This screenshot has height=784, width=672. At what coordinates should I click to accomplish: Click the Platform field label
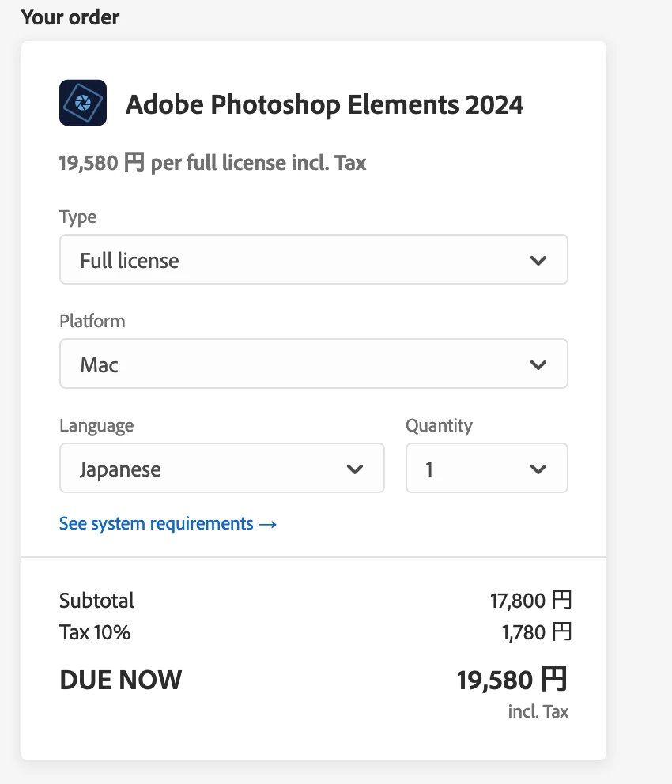(x=92, y=321)
